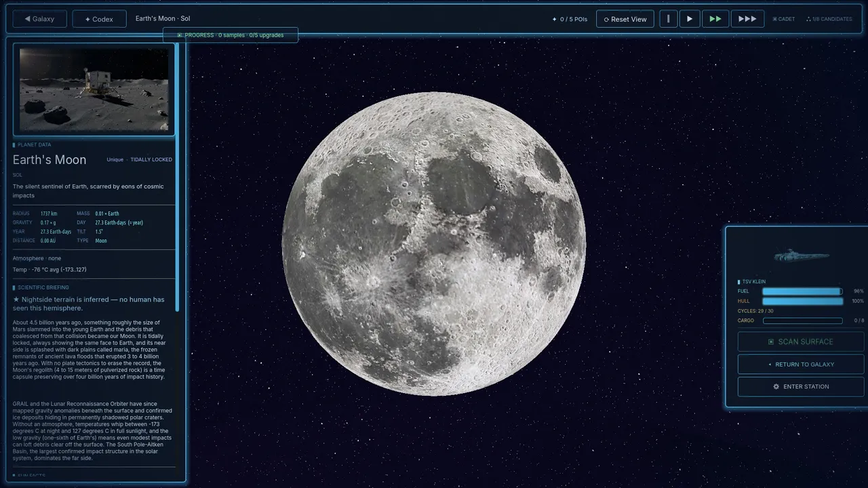Click the Reset View circular arrow icon
Viewport: 868px width, 488px height.
click(606, 20)
